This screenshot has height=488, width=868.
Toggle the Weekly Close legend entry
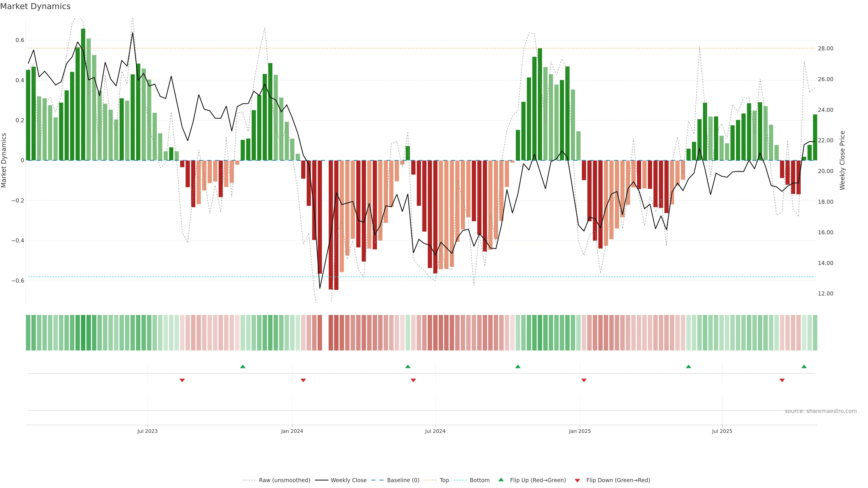[x=348, y=480]
